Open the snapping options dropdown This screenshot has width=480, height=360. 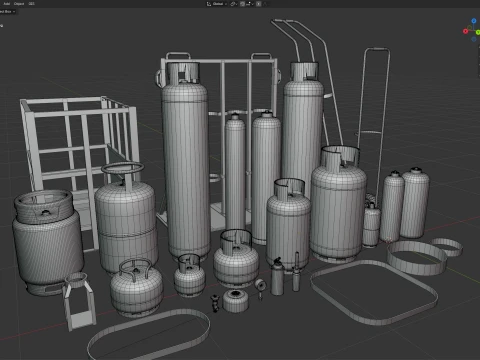coord(250,4)
